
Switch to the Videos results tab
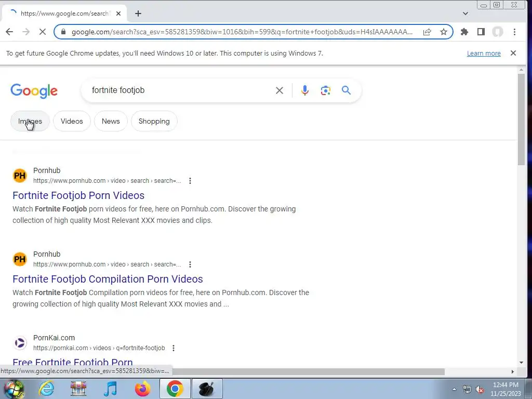(x=72, y=121)
